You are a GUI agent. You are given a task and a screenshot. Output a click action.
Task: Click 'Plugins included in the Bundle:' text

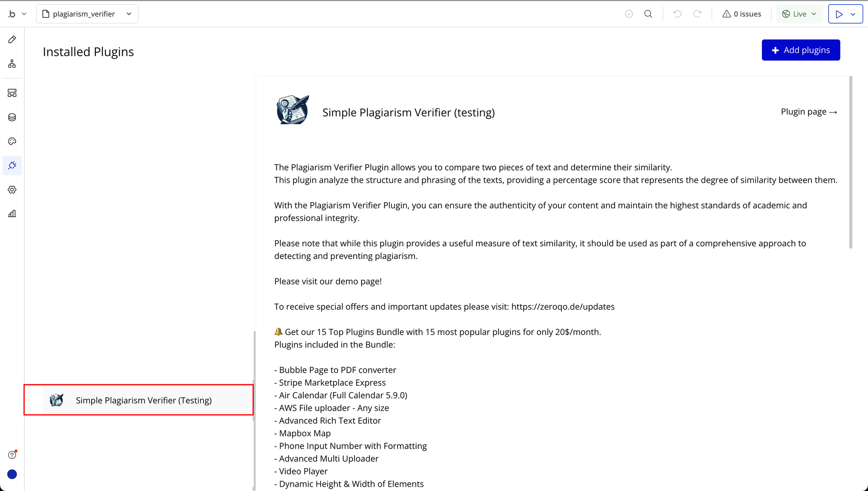[x=334, y=345]
